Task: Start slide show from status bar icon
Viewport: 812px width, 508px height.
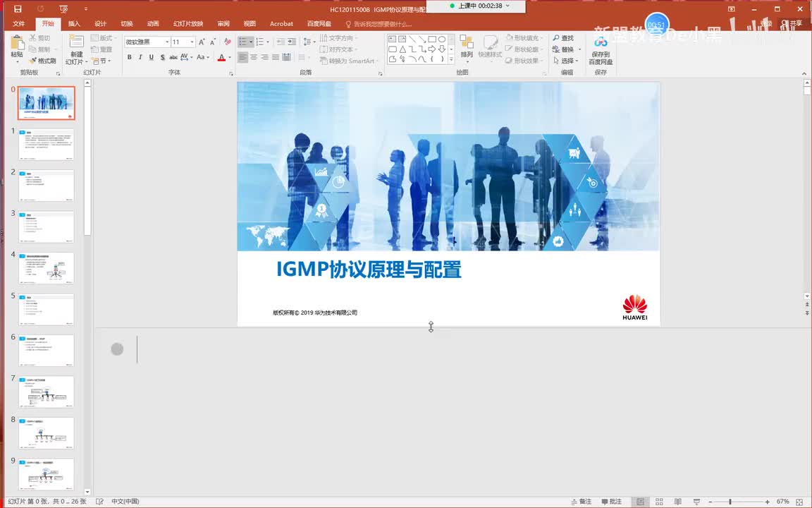Action: pos(696,502)
